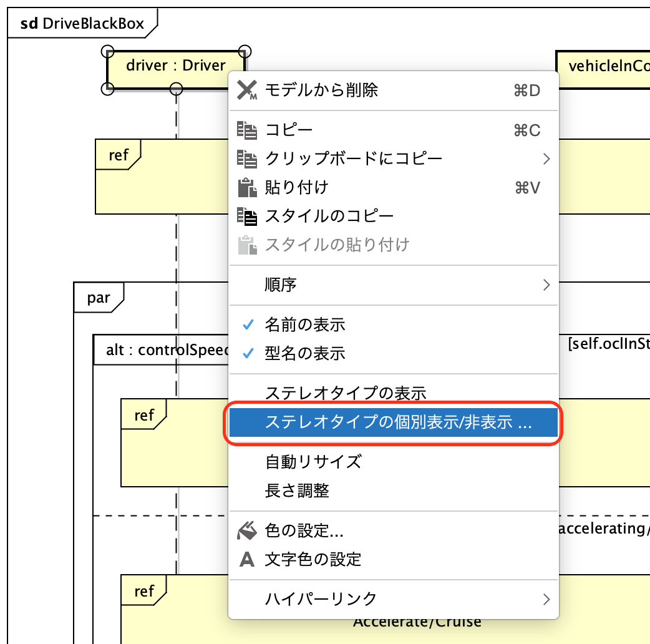
Task: Click the par combined fragment label
Action: (x=99, y=298)
